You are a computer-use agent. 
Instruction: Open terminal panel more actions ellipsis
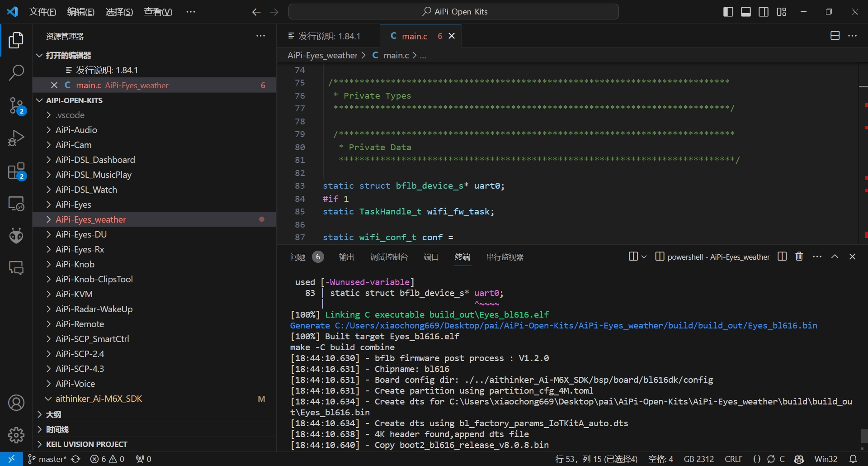[x=817, y=257]
